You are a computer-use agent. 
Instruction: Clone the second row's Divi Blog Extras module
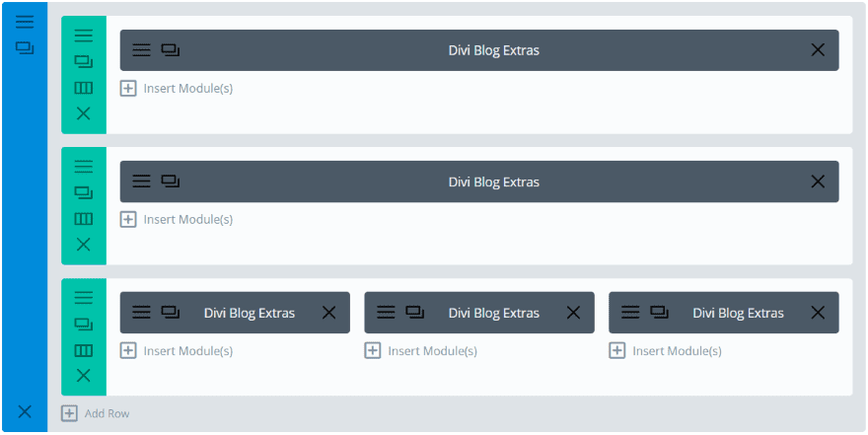point(171,181)
